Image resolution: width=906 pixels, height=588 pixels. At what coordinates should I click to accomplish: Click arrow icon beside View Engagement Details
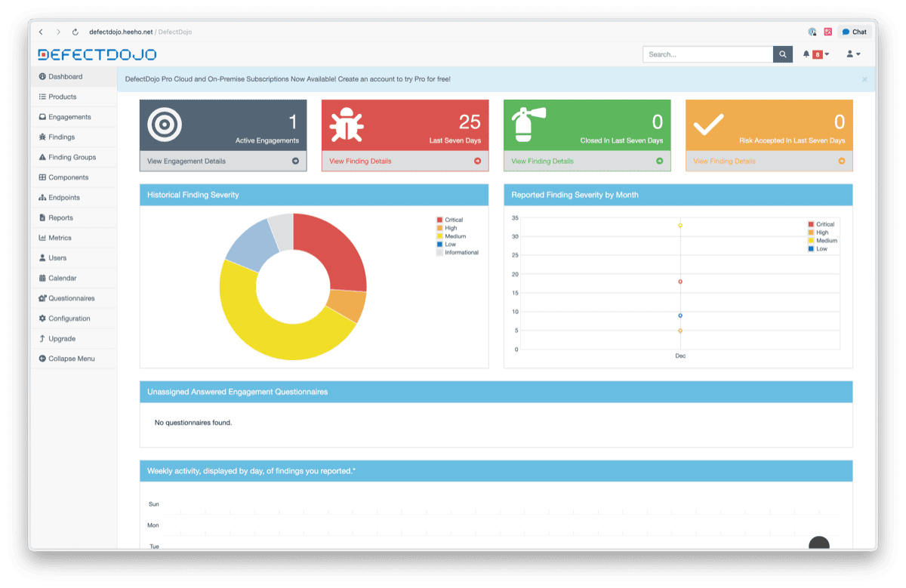click(295, 161)
